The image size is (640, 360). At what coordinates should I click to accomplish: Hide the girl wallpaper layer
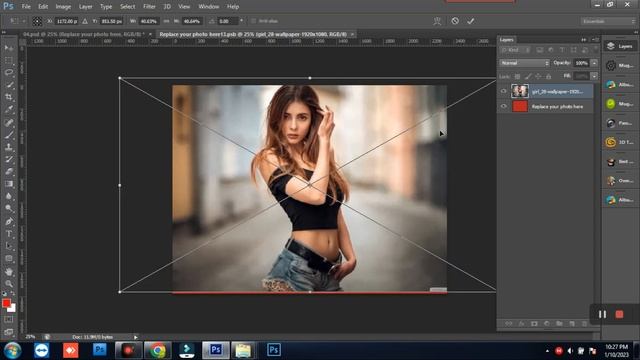[x=504, y=91]
